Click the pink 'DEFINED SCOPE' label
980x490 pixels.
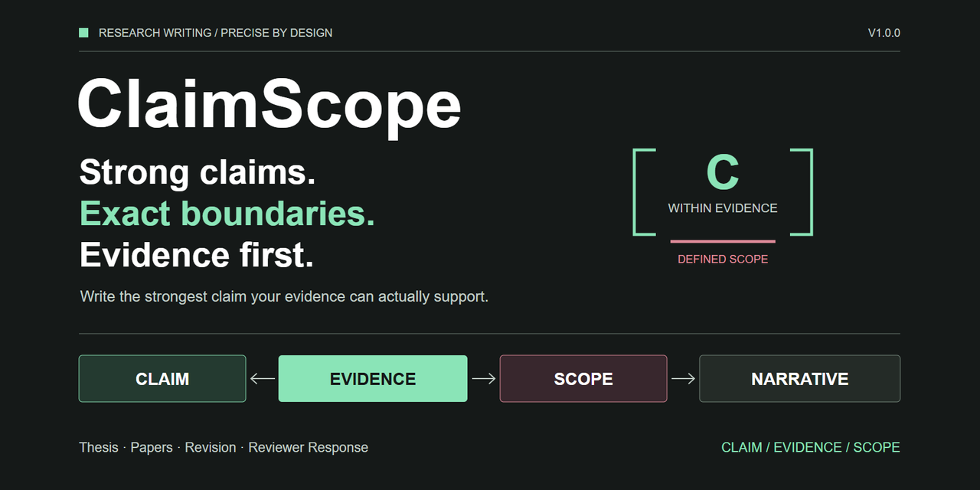pyautogui.click(x=723, y=260)
